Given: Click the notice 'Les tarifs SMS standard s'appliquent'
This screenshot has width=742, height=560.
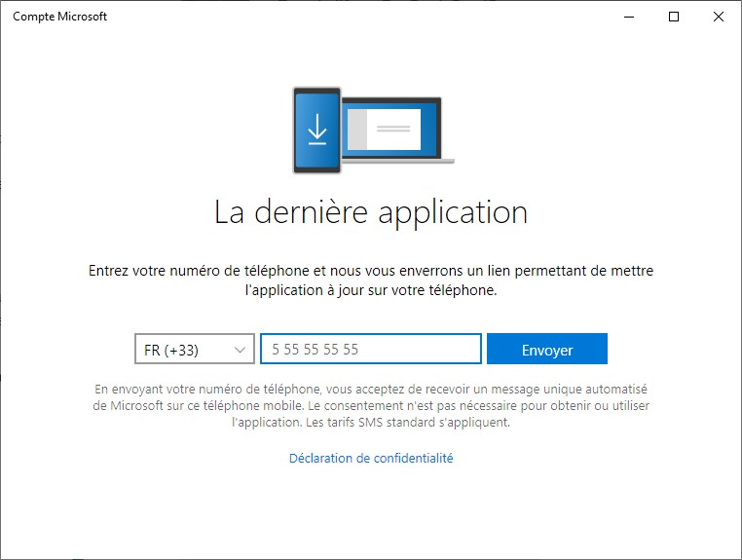Looking at the screenshot, I should coord(407,423).
